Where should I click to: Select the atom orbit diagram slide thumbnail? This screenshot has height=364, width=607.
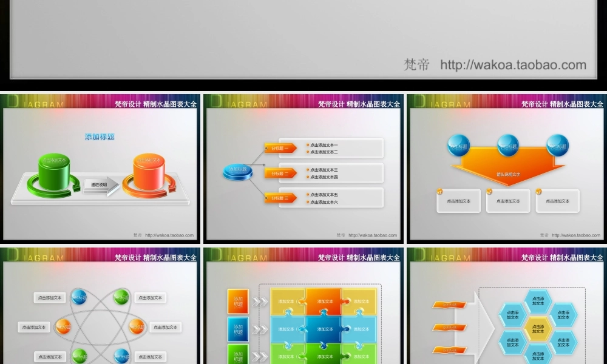pyautogui.click(x=100, y=306)
